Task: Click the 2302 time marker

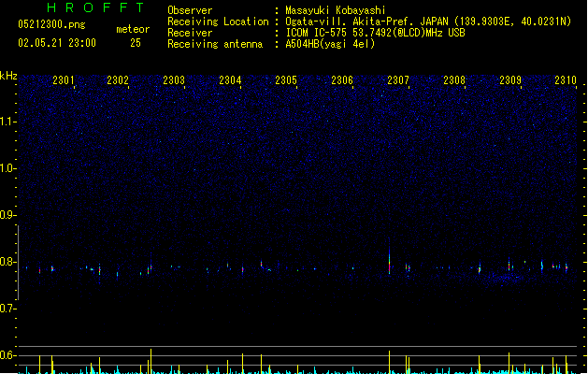Action: click(118, 80)
